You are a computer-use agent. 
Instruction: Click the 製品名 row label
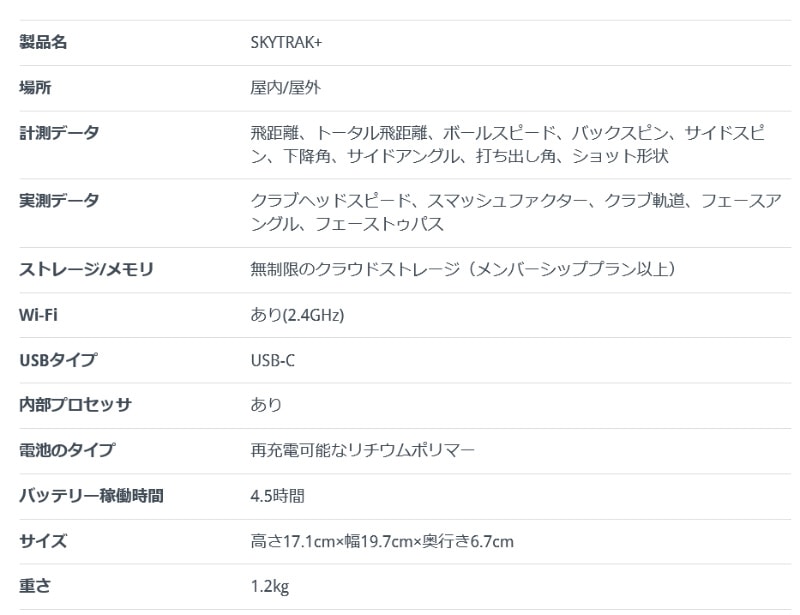[x=43, y=43]
